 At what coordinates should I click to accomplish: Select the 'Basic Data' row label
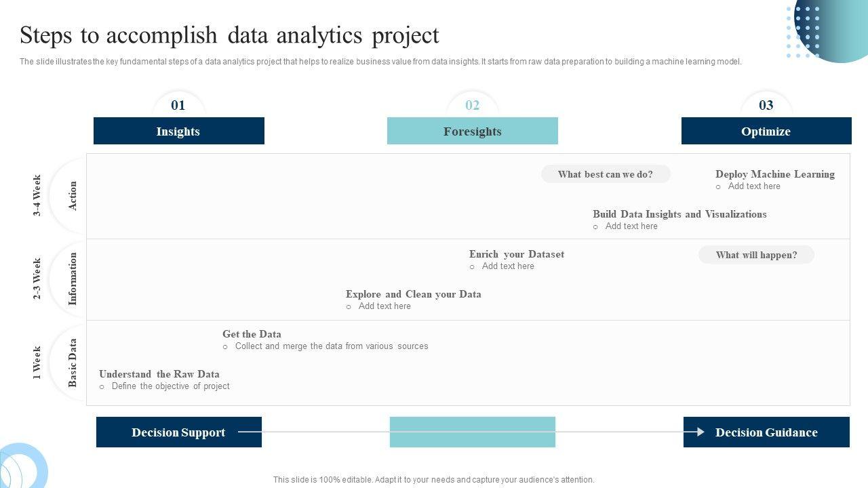(73, 363)
